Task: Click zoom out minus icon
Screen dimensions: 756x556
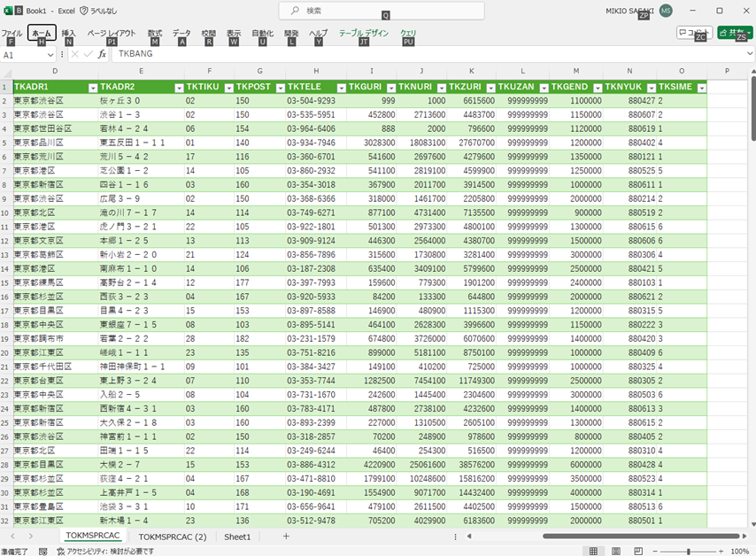Action: [655, 552]
